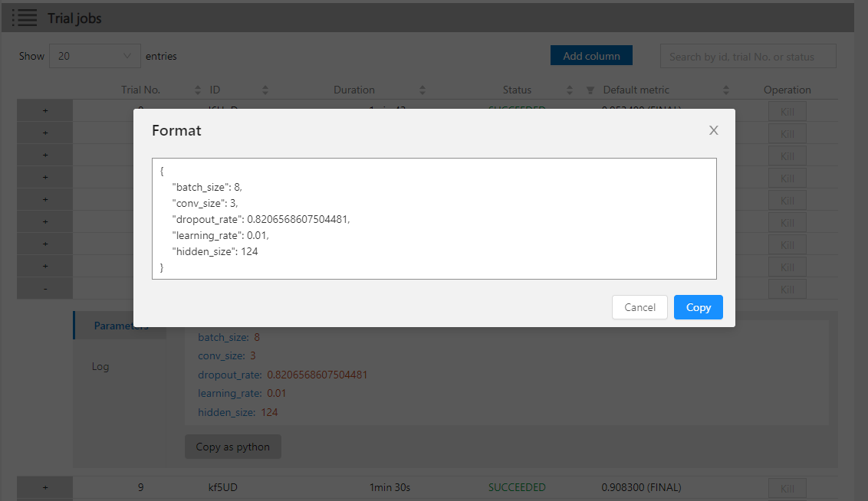Sort by Default metric column arrows
This screenshot has height=501, width=868.
tap(726, 90)
